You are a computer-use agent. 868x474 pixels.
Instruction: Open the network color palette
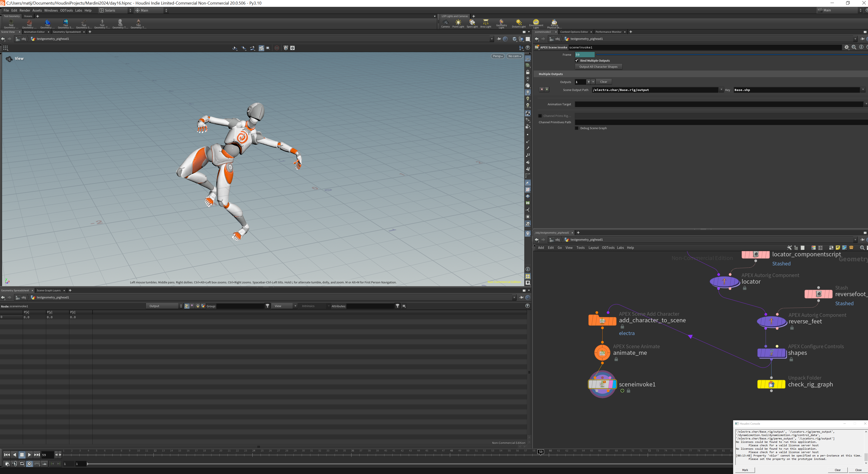tap(813, 248)
